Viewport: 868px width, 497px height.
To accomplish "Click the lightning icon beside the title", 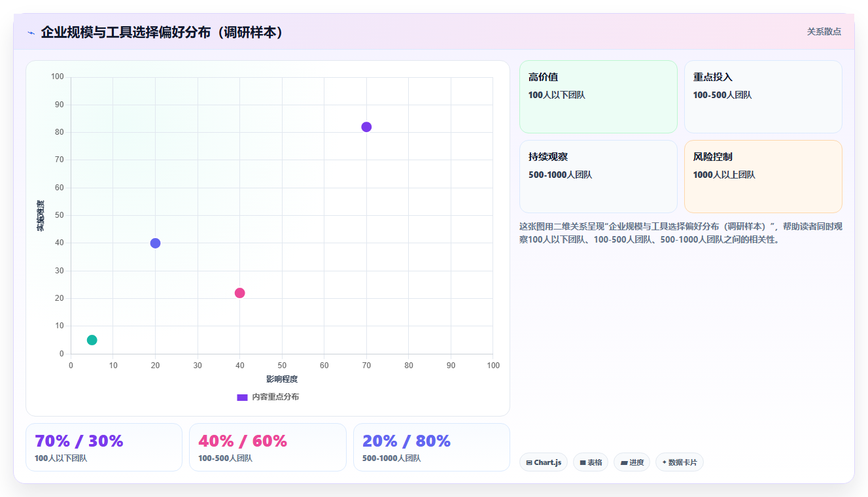I will [31, 33].
